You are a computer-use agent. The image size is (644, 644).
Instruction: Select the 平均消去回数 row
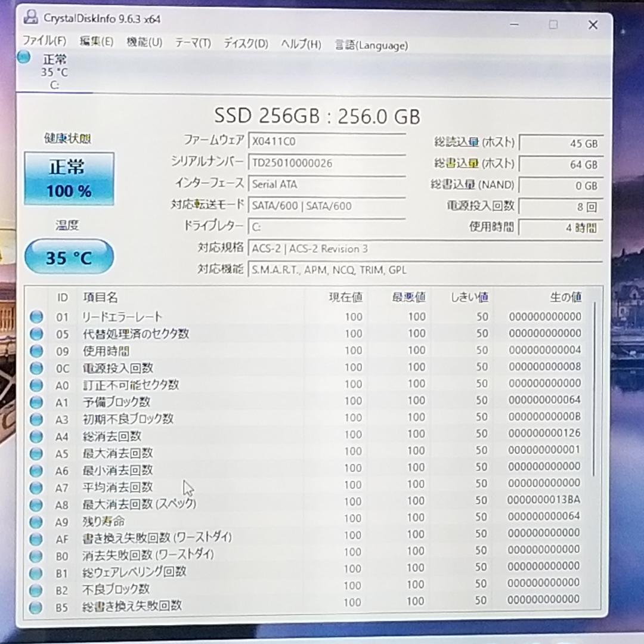click(x=306, y=487)
